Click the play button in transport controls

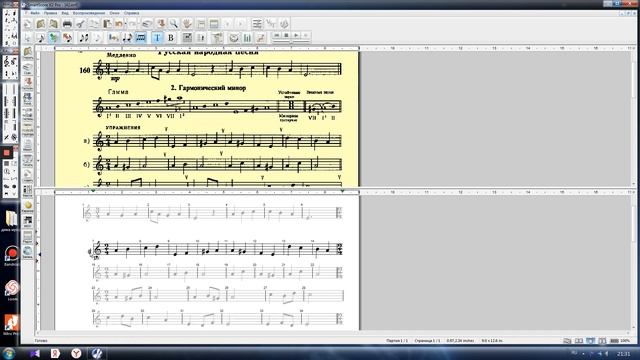[x=296, y=36]
